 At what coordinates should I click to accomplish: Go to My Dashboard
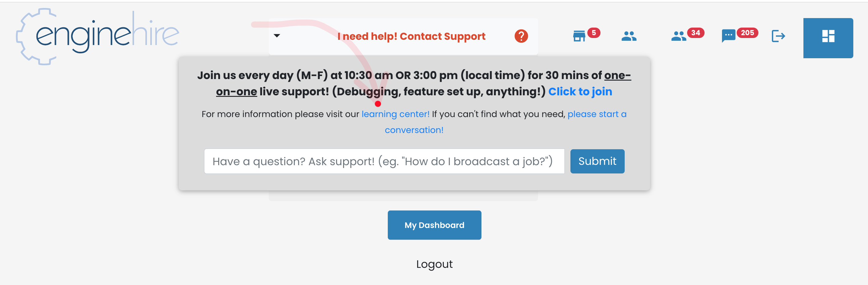pyautogui.click(x=434, y=225)
